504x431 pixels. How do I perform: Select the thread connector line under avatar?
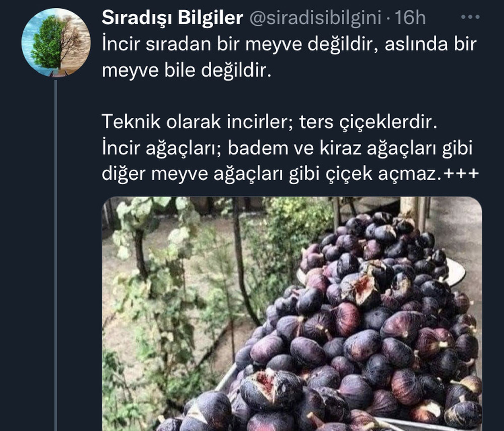click(x=56, y=255)
